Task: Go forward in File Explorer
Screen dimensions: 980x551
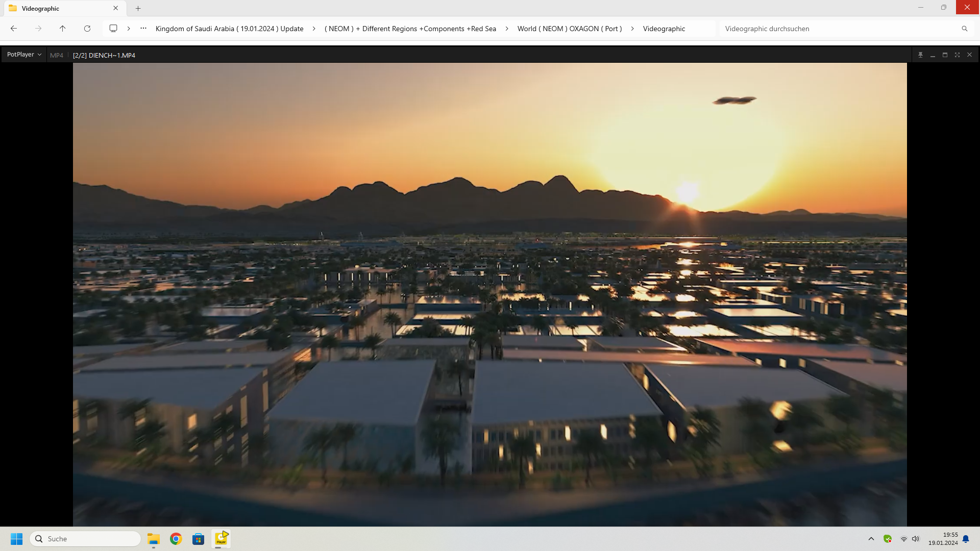Action: [x=38, y=29]
